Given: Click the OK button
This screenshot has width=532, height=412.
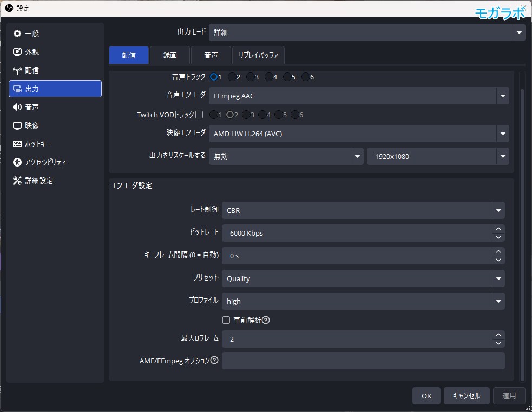Looking at the screenshot, I should [x=426, y=396].
